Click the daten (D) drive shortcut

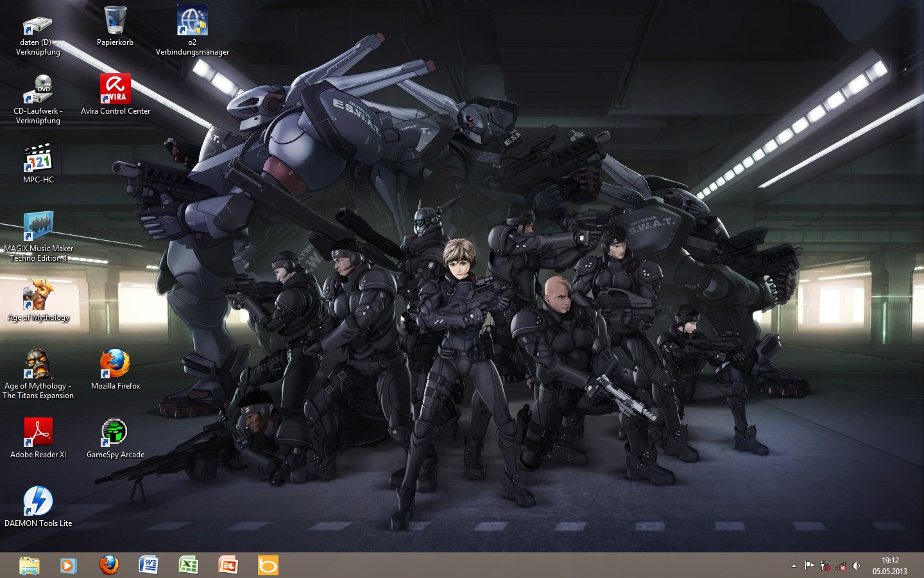click(38, 24)
